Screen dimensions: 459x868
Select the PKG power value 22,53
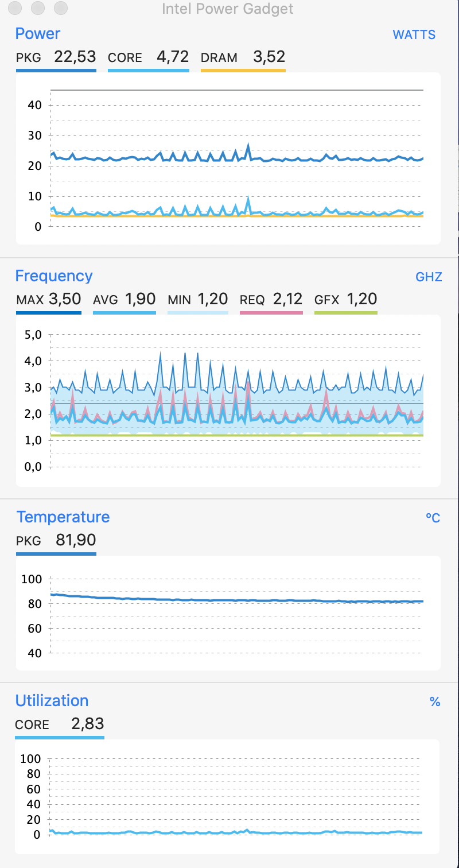75,57
